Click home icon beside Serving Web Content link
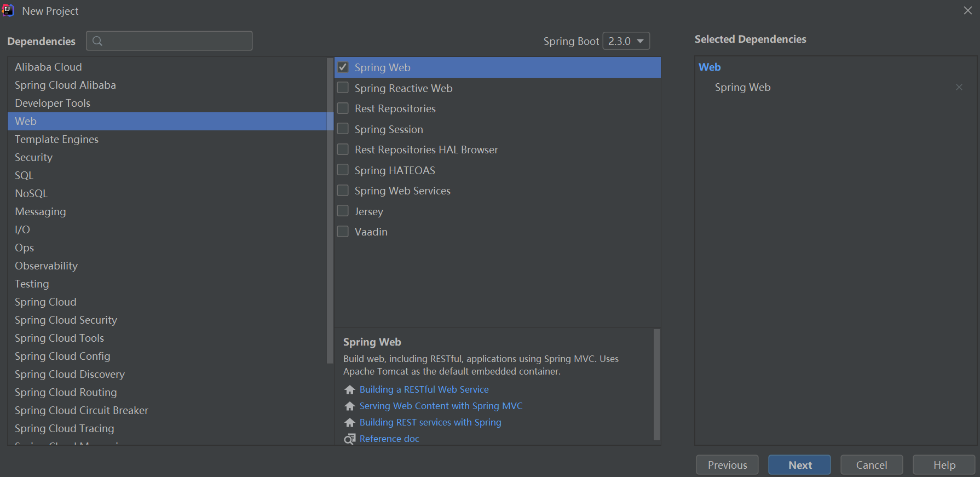The height and width of the screenshot is (477, 980). click(350, 406)
